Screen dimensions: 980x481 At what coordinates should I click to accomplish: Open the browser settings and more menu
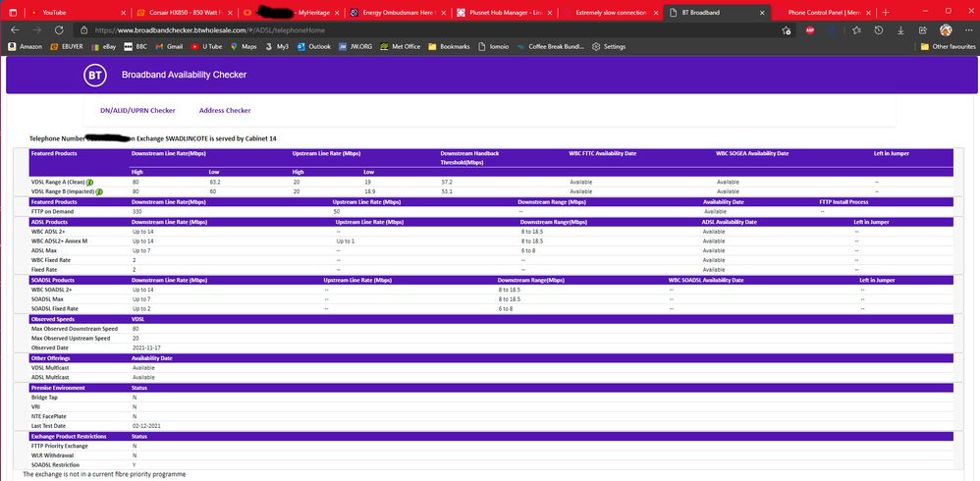[967, 29]
